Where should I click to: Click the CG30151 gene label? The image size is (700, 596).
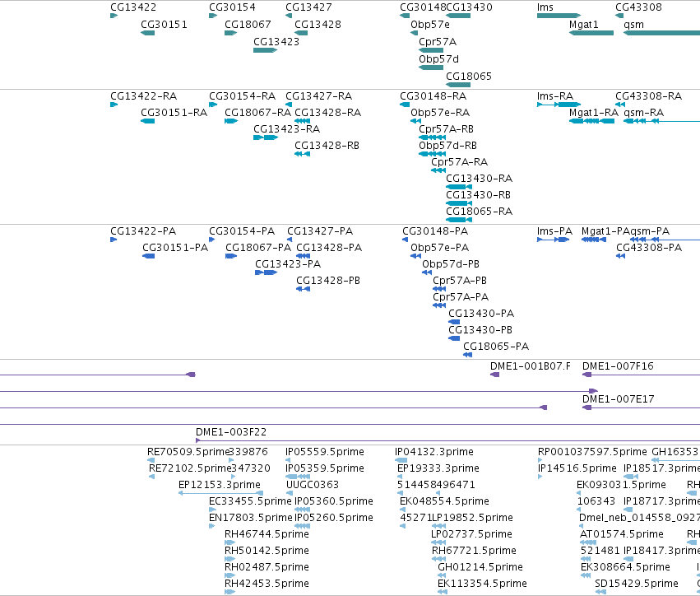coord(164,25)
